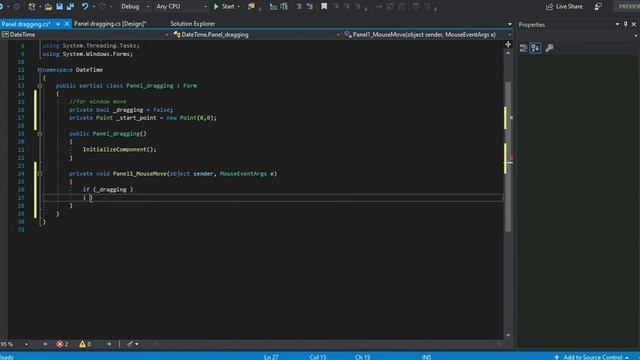Click the Navigate Backward icon
The height and width of the screenshot is (360, 640).
click(2, 7)
